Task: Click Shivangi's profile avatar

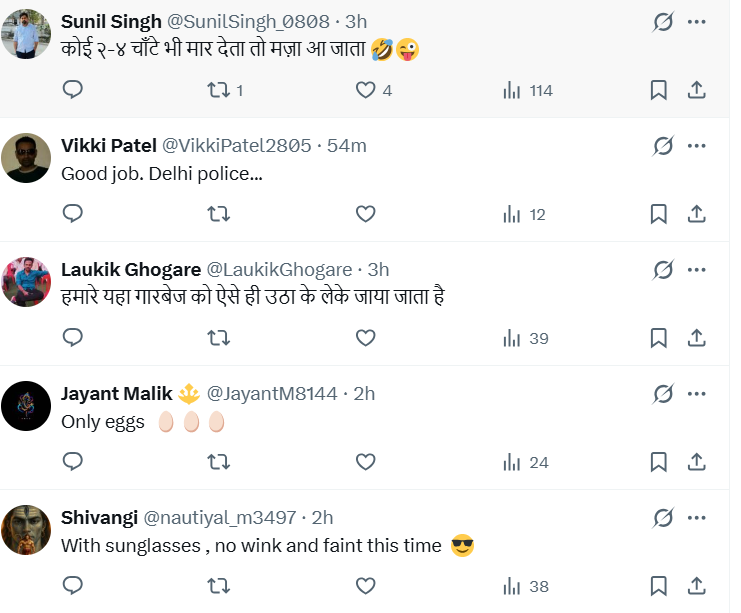Action: tap(27, 530)
